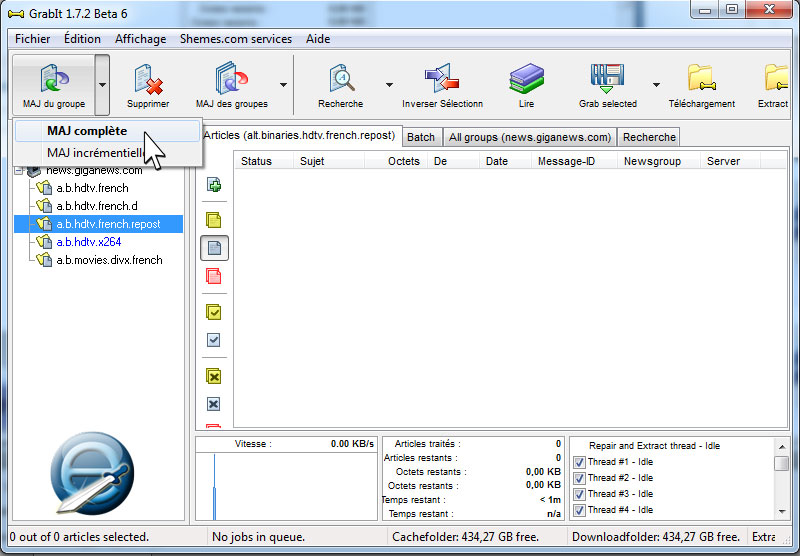800x556 pixels.
Task: Open the Aide menu
Action: pos(318,39)
